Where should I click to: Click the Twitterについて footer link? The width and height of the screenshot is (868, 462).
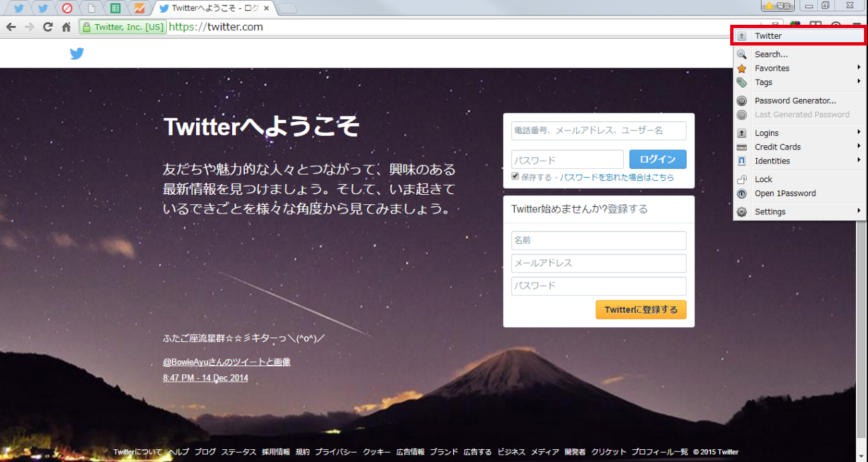pos(138,452)
